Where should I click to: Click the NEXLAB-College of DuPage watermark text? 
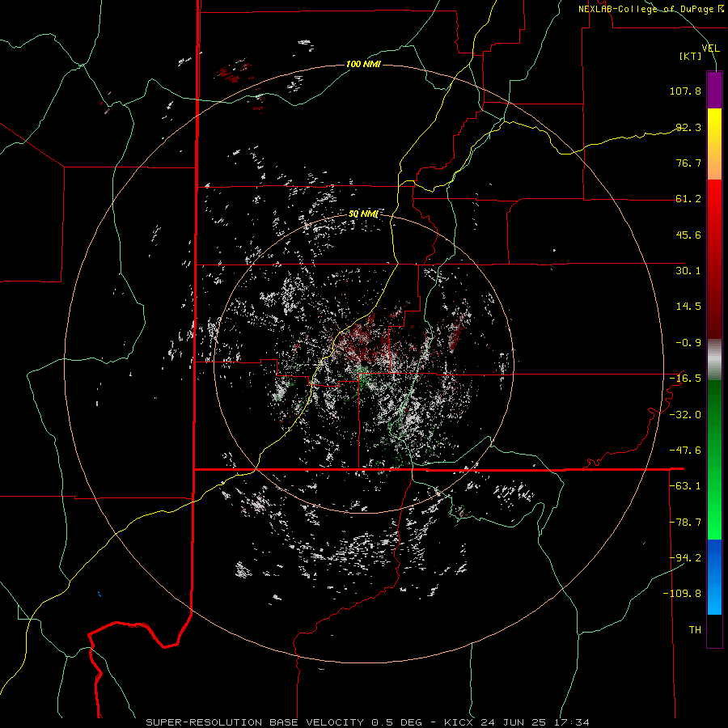click(x=650, y=9)
